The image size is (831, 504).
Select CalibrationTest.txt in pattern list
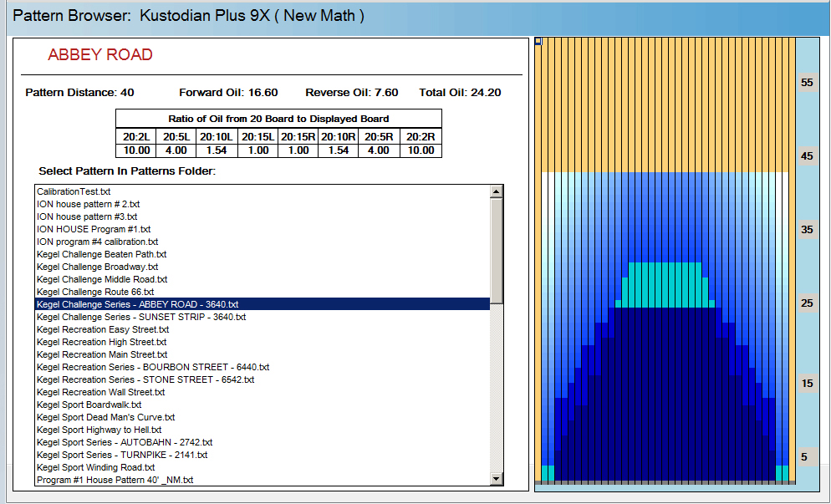[74, 191]
